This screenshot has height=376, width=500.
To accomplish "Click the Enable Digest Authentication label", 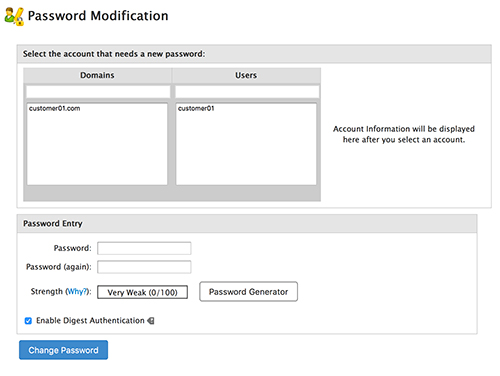I will coord(90,321).
